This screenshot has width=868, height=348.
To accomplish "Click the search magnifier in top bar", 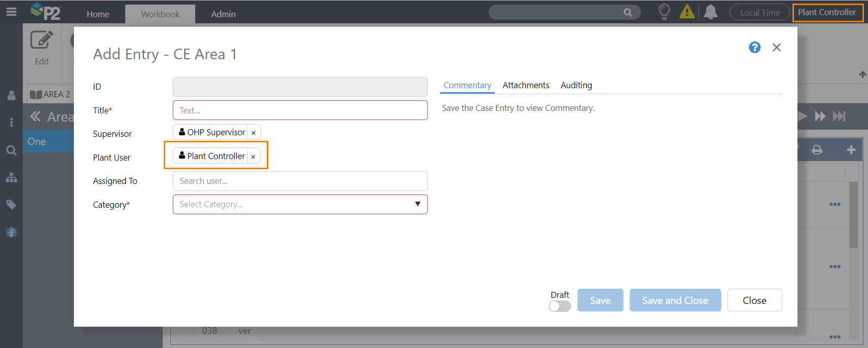I will pyautogui.click(x=628, y=13).
